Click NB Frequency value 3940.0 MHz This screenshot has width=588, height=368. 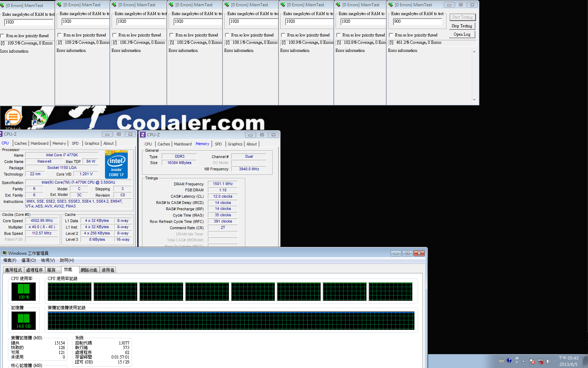coord(249,169)
